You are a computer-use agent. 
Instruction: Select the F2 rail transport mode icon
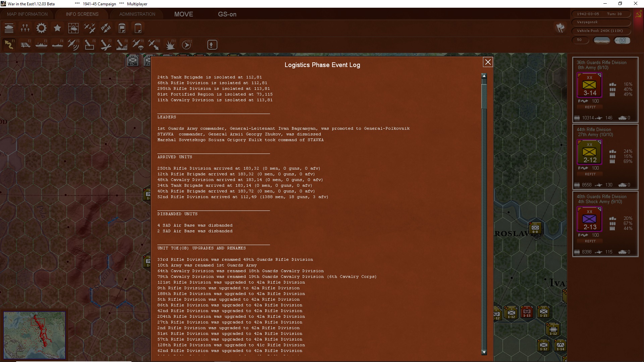pyautogui.click(x=25, y=45)
